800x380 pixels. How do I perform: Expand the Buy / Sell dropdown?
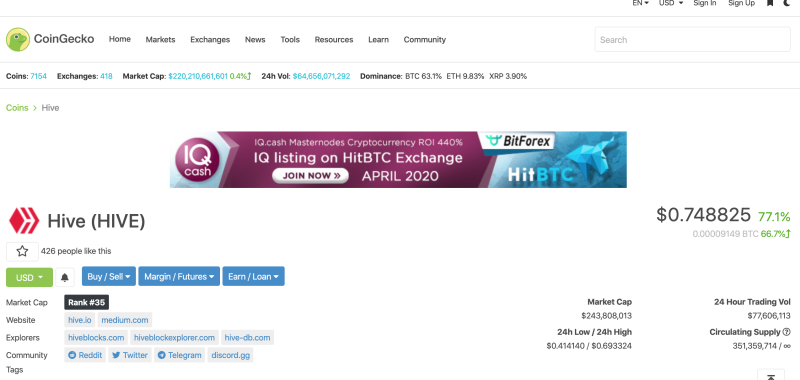pyautogui.click(x=109, y=276)
